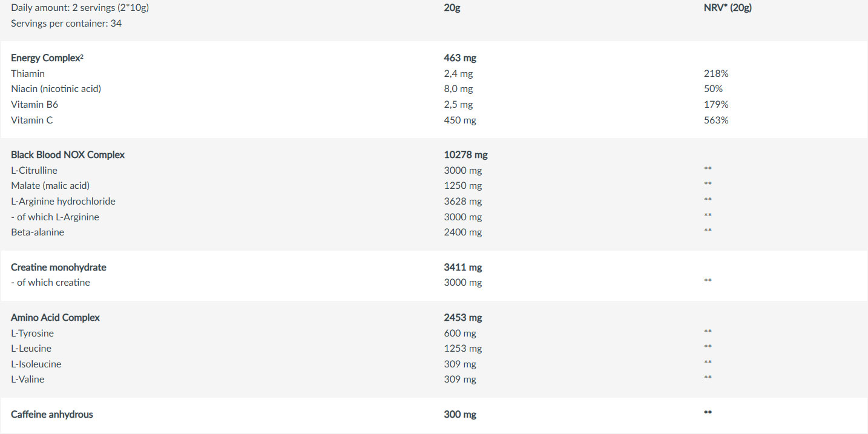868x434 pixels.
Task: Click Malate (malic acid) label
Action: coord(50,186)
